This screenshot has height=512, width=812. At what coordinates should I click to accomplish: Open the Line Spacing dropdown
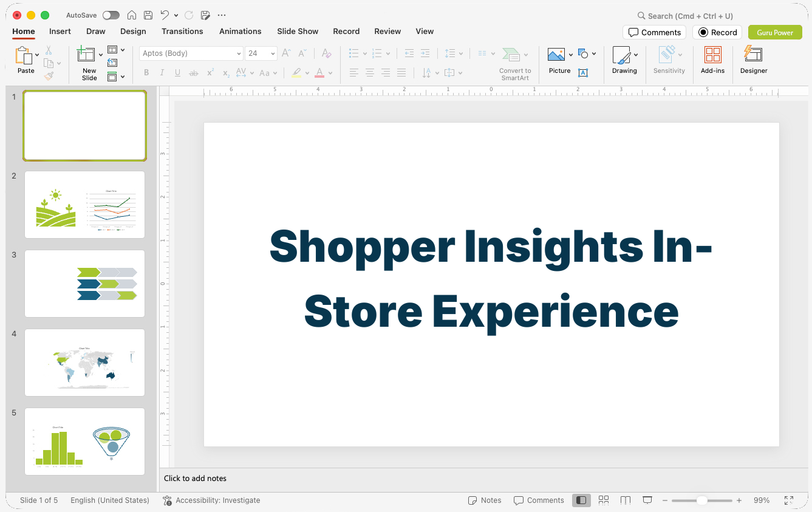pyautogui.click(x=453, y=53)
